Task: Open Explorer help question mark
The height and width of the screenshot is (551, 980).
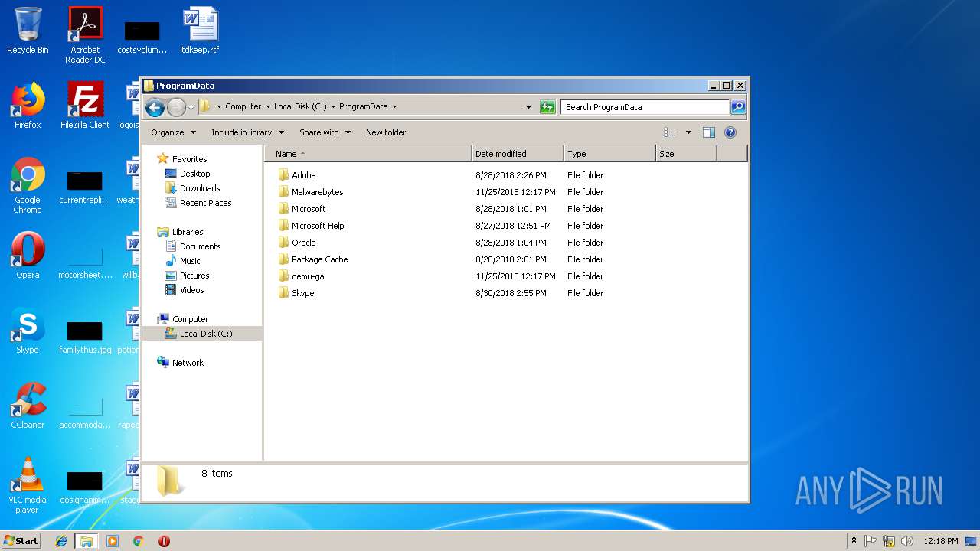Action: coord(730,132)
